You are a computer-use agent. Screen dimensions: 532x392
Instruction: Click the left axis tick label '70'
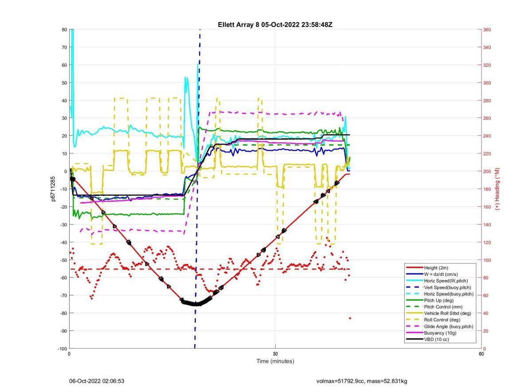(64, 47)
